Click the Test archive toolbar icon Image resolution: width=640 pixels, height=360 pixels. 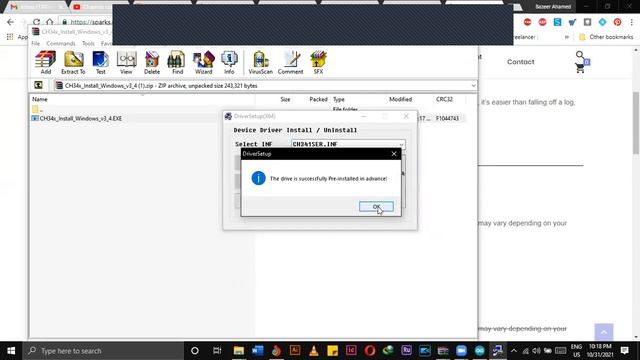[100, 62]
